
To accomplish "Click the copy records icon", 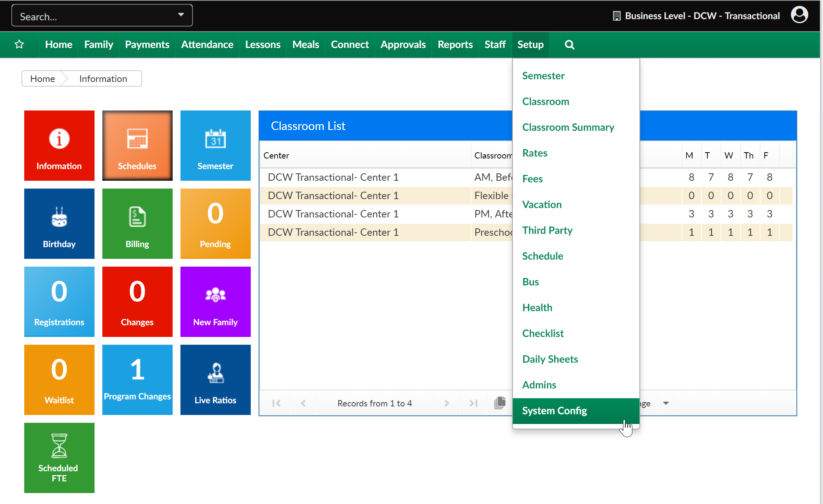I will pos(500,403).
